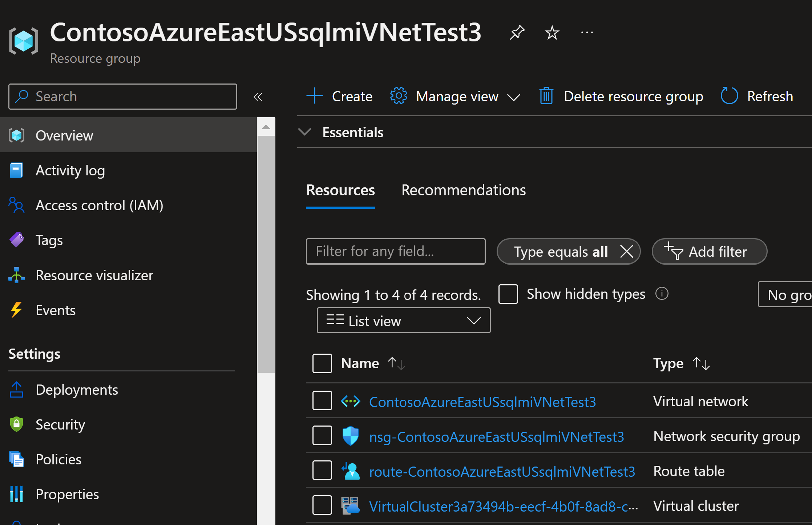
Task: Open the nsg-ContosoAzureEastUSsqlmiVNetTest3 resource link
Action: coord(496,436)
